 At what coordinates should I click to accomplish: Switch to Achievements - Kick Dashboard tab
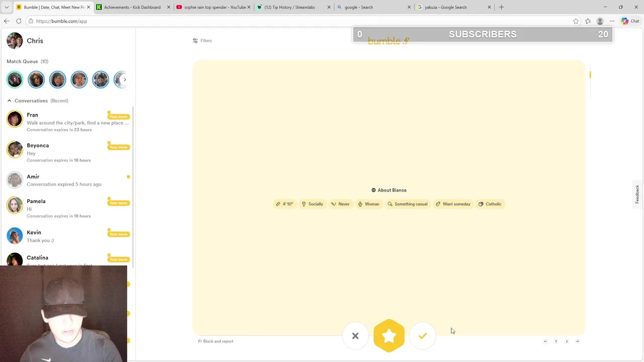[x=132, y=7]
